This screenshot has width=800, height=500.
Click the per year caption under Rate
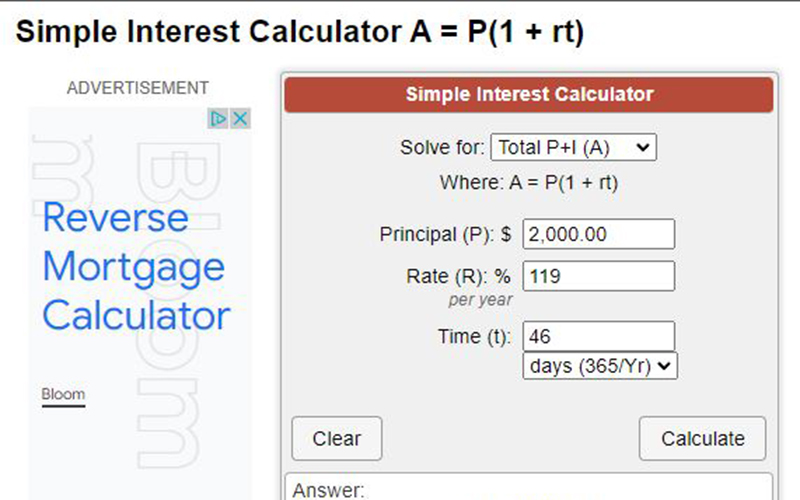(x=480, y=300)
